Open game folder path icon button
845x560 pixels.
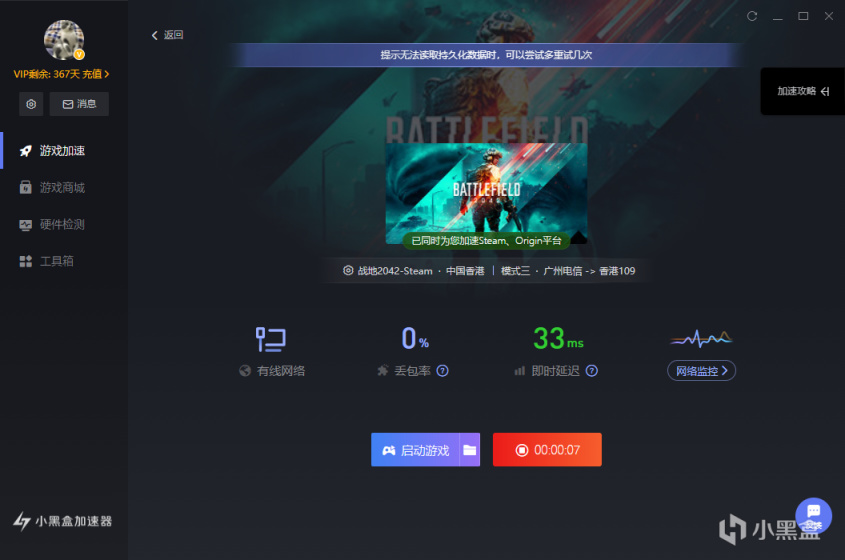(x=469, y=450)
